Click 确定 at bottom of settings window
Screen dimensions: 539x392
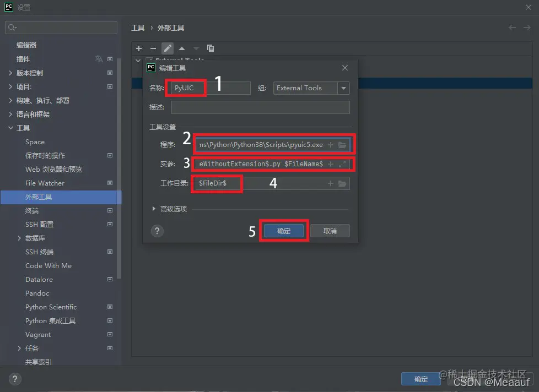point(421,379)
